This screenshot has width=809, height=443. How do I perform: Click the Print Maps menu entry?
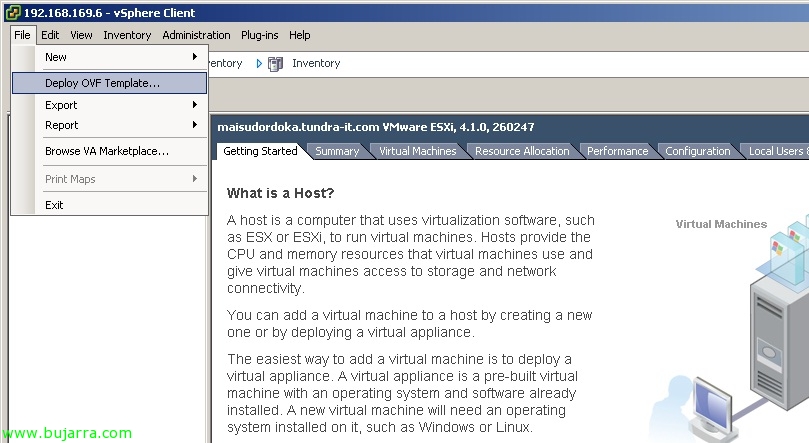(x=109, y=179)
